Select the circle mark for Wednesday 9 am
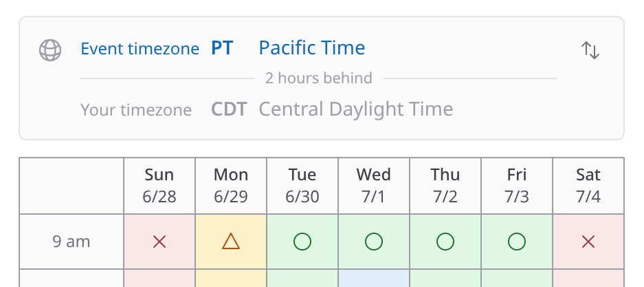The height and width of the screenshot is (287, 644). tap(374, 242)
